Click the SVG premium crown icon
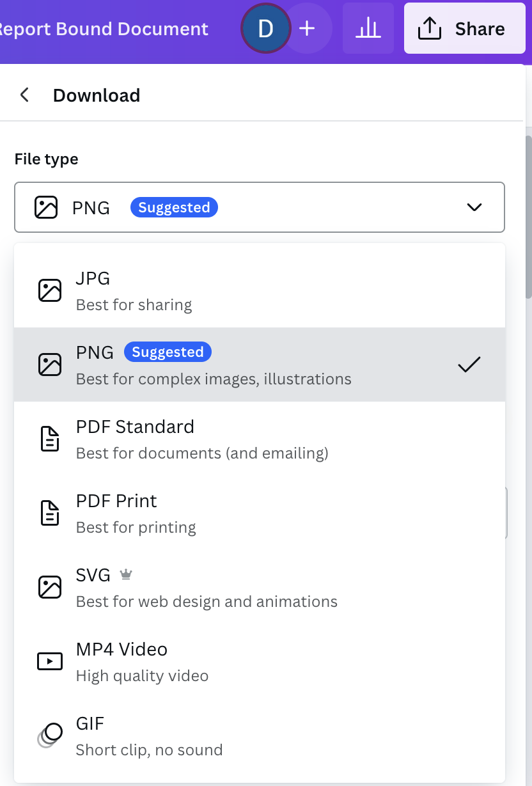Screen dimensions: 532x786 click(x=126, y=575)
